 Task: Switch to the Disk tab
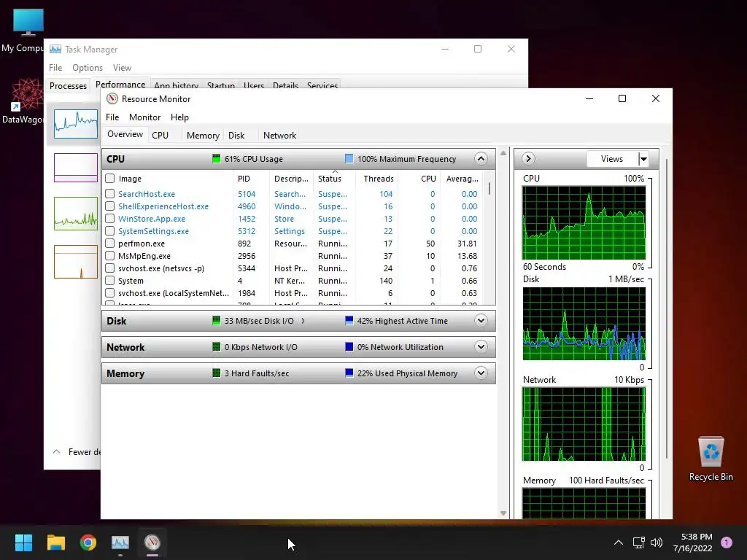[x=236, y=135]
